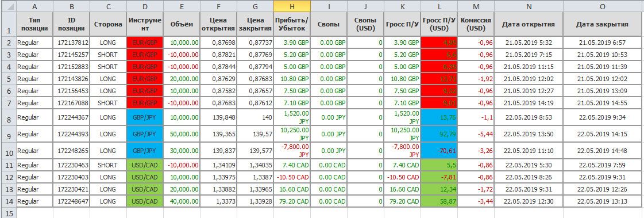Click closing date 22.05.2019 13:13
This screenshot has width=644, height=218.
click(602, 201)
